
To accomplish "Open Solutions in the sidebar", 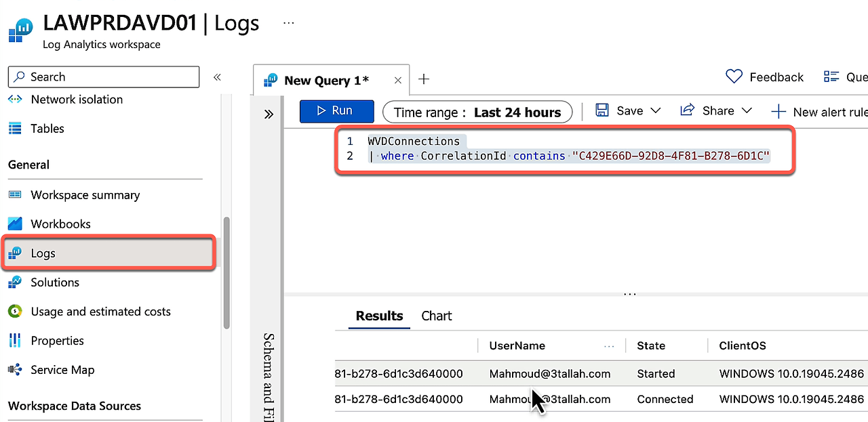I will (55, 282).
